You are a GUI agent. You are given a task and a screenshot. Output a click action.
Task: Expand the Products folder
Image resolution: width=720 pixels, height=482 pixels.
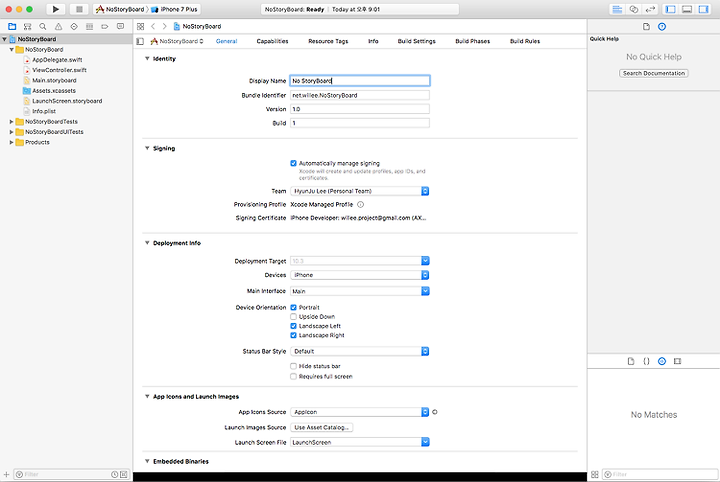(x=11, y=142)
